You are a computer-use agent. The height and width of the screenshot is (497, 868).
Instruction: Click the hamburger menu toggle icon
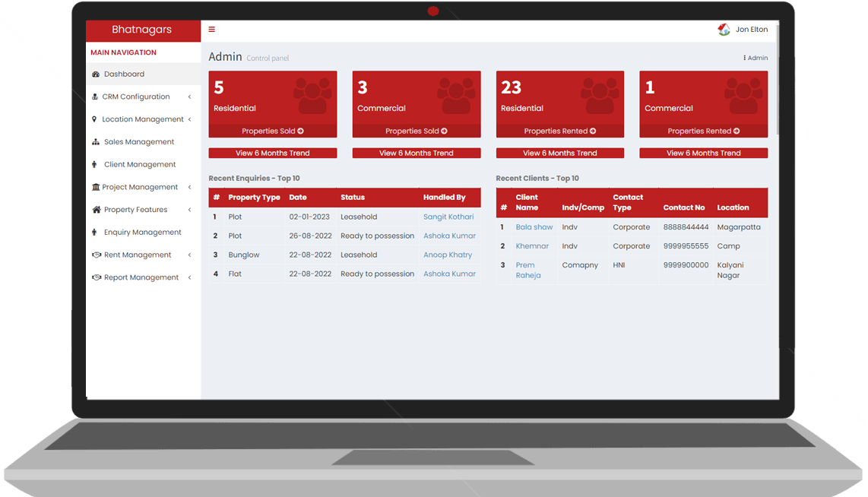click(211, 30)
